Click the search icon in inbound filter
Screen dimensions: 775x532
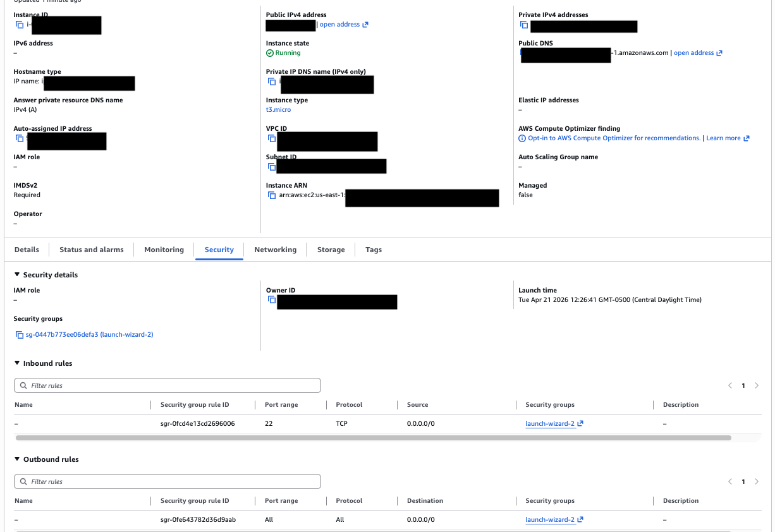point(24,385)
